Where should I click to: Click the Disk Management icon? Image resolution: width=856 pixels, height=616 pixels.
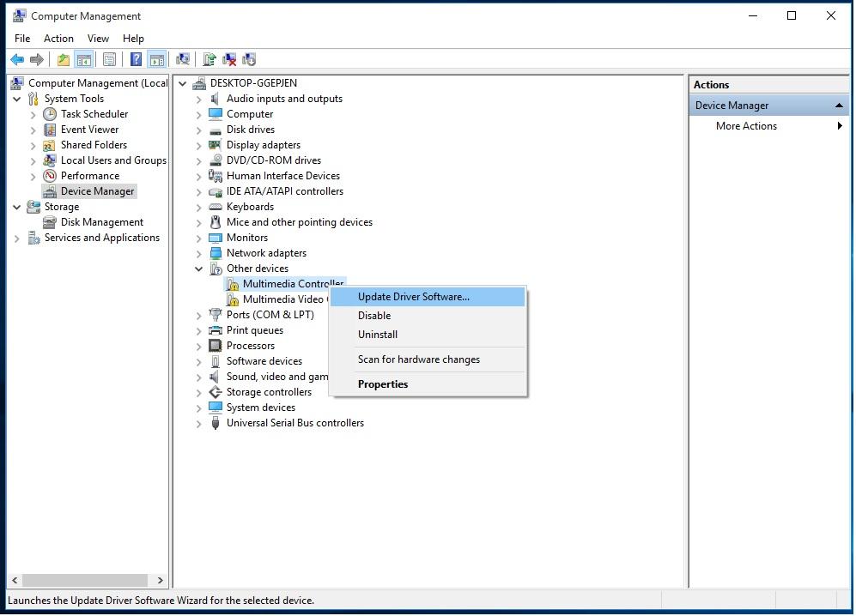click(50, 222)
